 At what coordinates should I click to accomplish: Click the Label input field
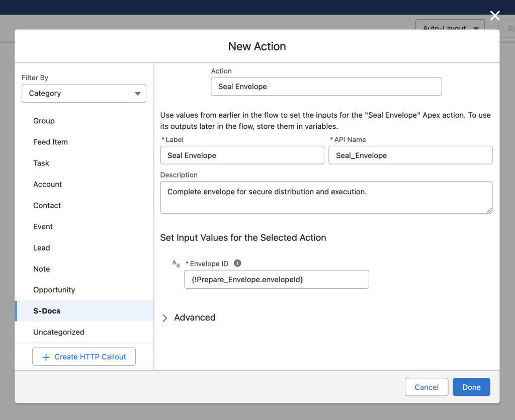tap(242, 155)
